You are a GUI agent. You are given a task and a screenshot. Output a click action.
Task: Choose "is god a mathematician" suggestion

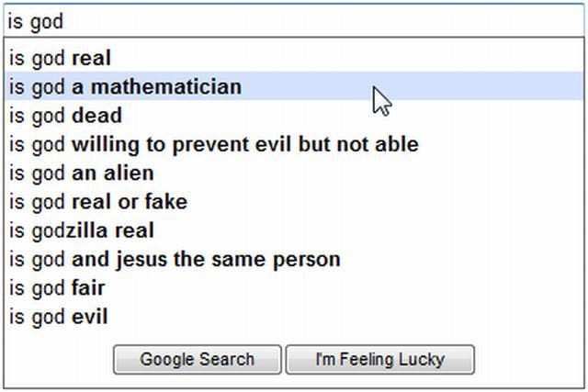pos(126,87)
